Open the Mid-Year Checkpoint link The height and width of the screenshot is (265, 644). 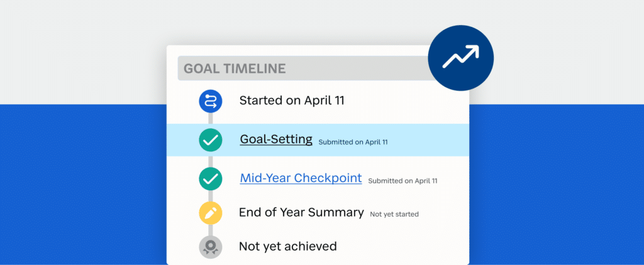[301, 178]
